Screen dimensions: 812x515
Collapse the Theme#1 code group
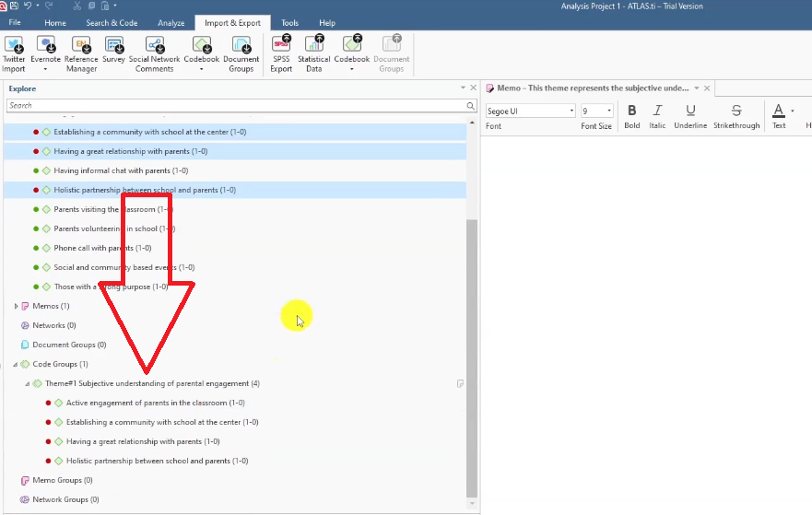(28, 383)
